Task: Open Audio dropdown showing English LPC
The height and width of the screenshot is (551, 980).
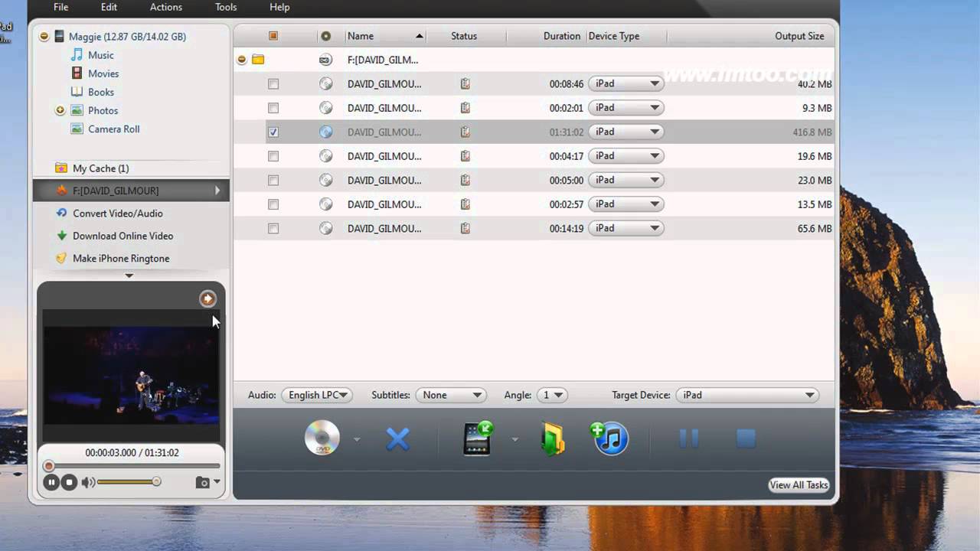Action: (316, 395)
